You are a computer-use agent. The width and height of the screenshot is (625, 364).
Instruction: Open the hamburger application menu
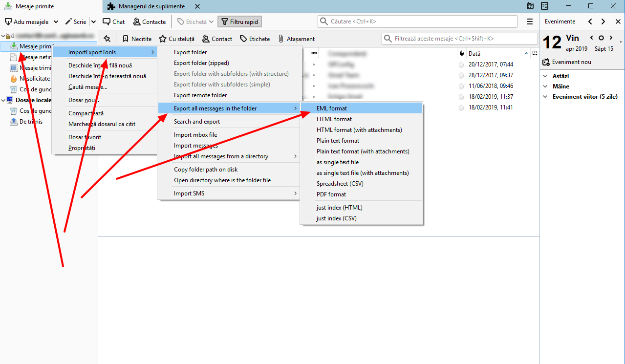(x=529, y=21)
